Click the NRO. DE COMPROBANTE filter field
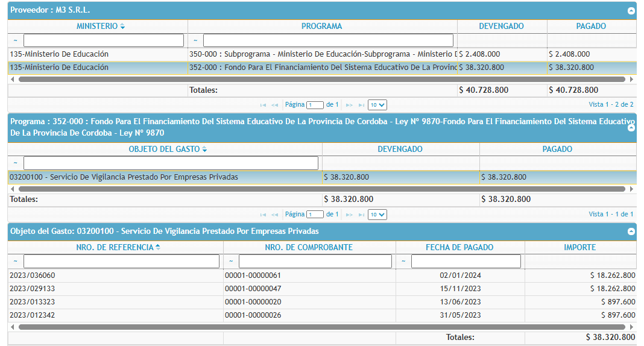 coord(315,262)
